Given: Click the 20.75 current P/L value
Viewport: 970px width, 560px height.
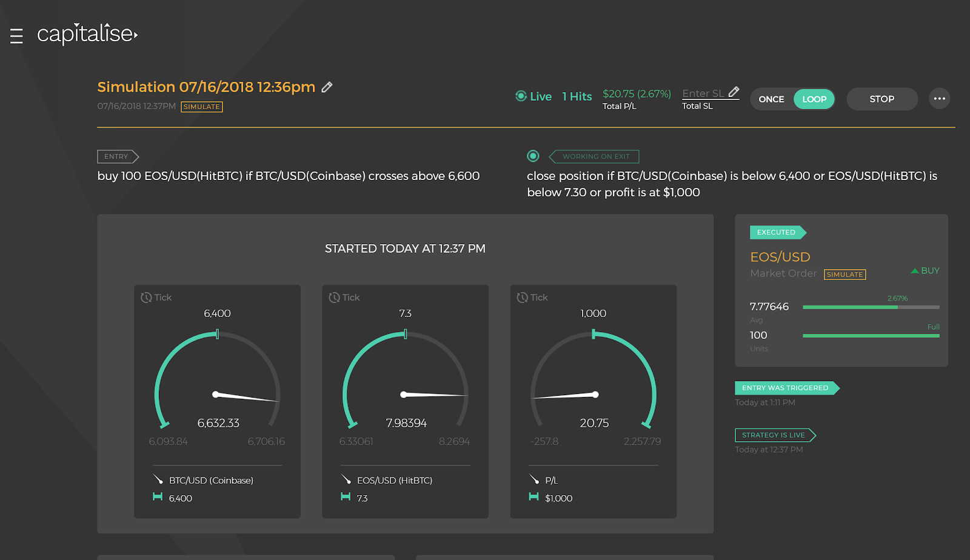Looking at the screenshot, I should 594,423.
